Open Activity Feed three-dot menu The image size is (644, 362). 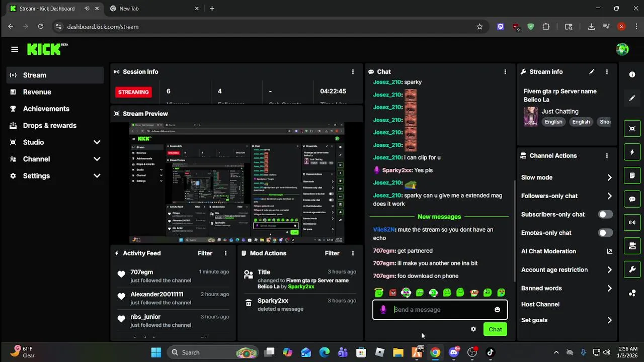(225, 253)
